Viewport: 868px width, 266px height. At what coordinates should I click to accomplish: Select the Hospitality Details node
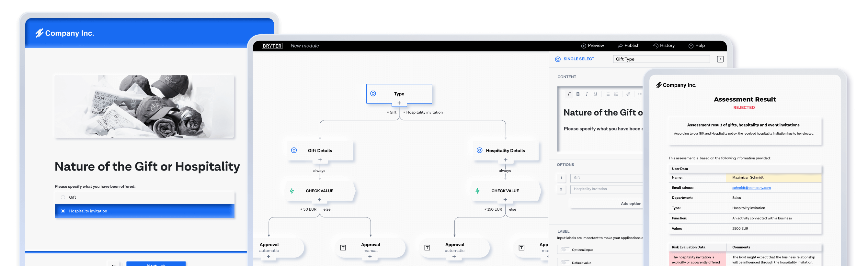click(x=506, y=150)
